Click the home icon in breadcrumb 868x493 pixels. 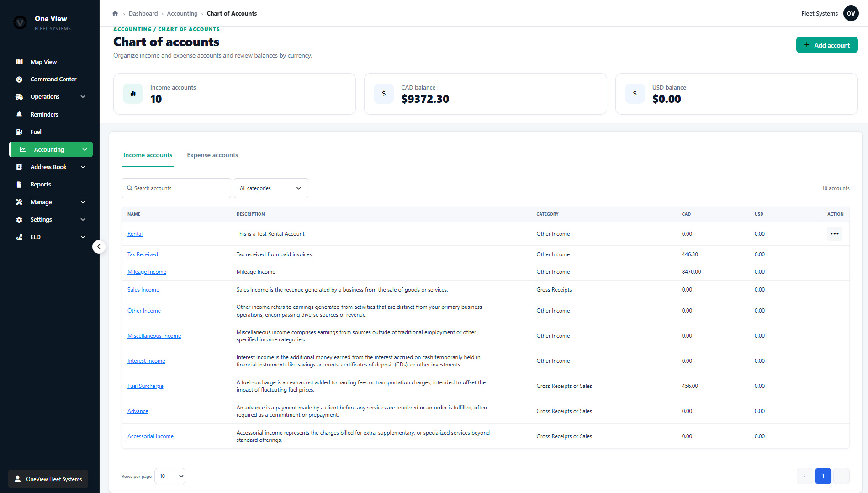tap(115, 13)
